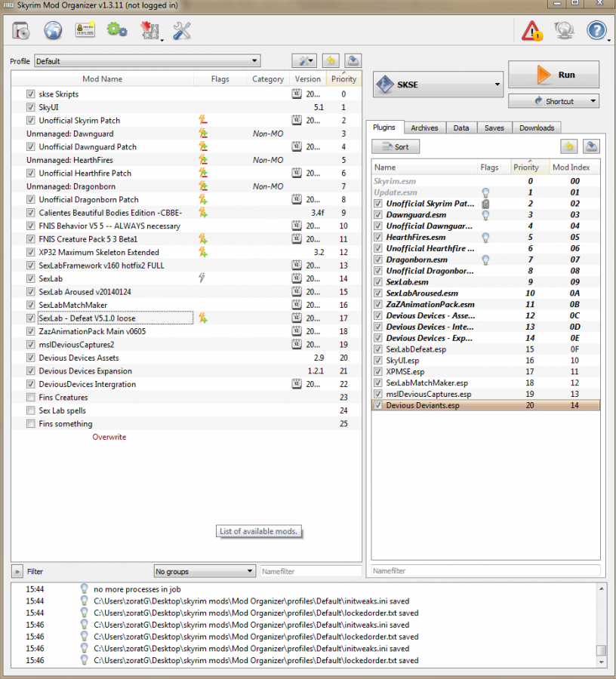Switch to the Archives tab
Image resolution: width=616 pixels, height=679 pixels.
[424, 128]
